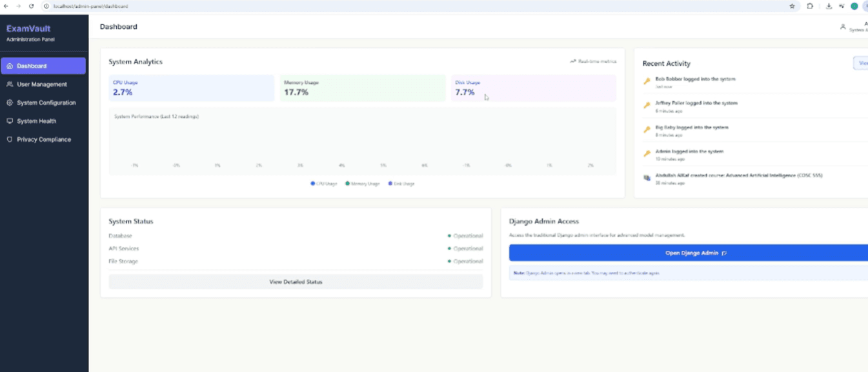Viewport: 868px width, 372px height.
Task: Click the Real-time metrics label
Action: (597, 61)
